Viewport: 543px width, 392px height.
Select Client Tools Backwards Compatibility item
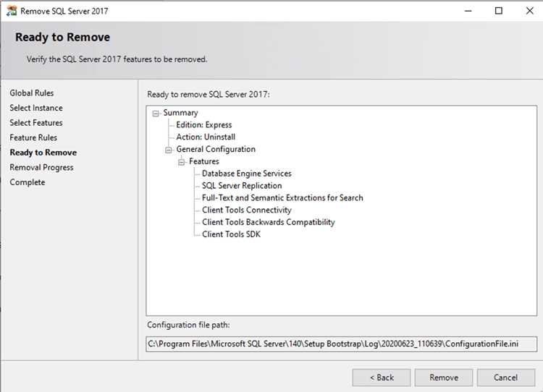[269, 222]
